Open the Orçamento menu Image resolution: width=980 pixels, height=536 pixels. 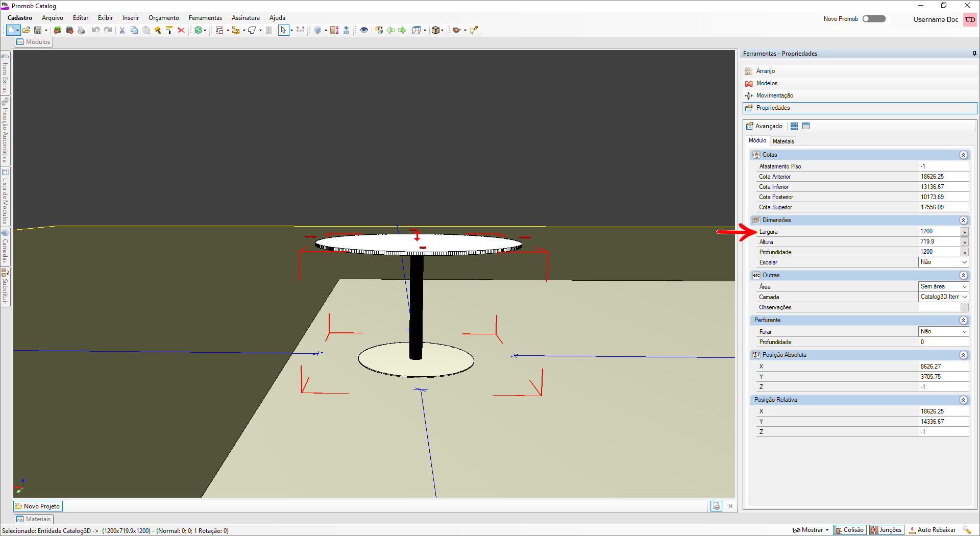164,18
